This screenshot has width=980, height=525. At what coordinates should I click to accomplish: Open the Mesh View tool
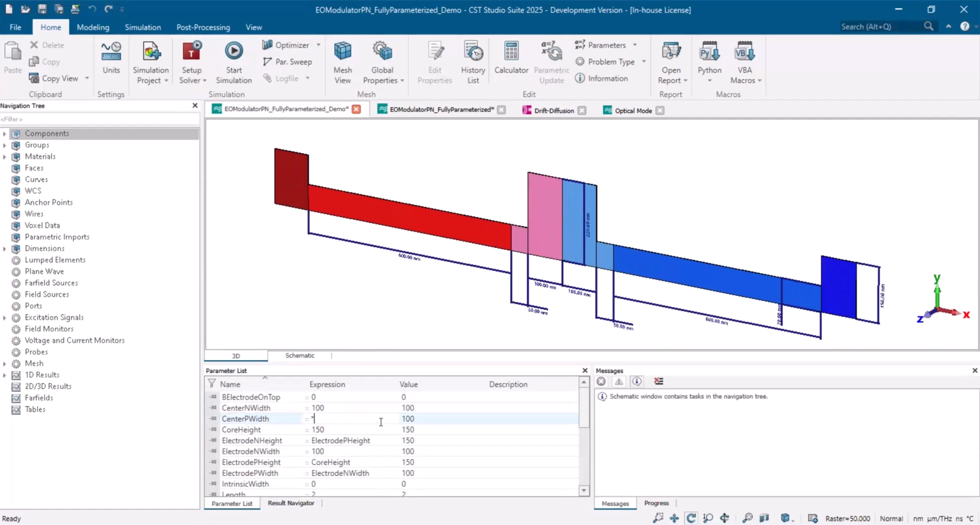coord(342,51)
